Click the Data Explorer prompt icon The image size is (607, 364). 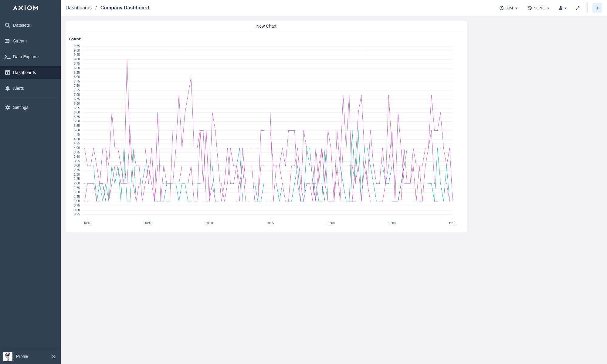pos(8,57)
